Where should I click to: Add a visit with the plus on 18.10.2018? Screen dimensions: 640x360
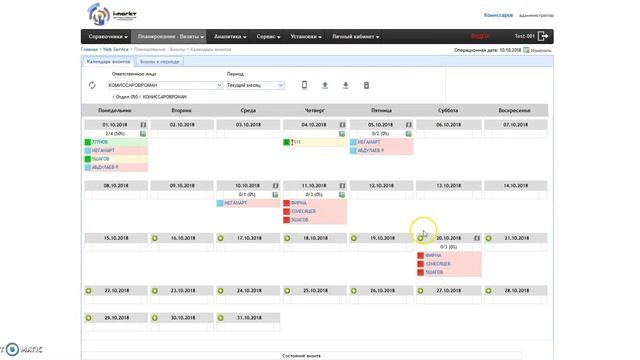coord(287,238)
